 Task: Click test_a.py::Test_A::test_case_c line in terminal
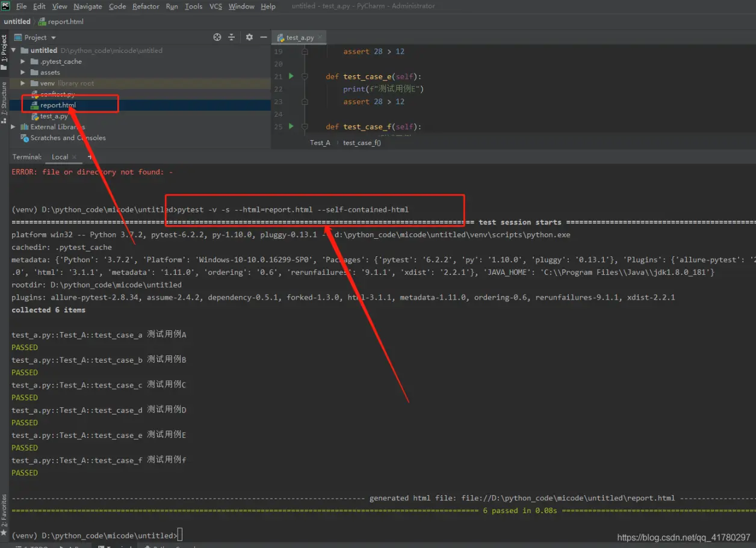pyautogui.click(x=99, y=385)
